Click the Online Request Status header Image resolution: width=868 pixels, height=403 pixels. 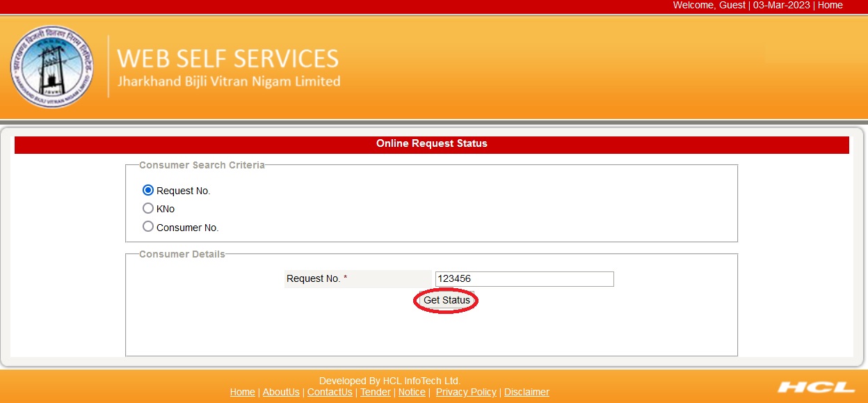coord(431,144)
